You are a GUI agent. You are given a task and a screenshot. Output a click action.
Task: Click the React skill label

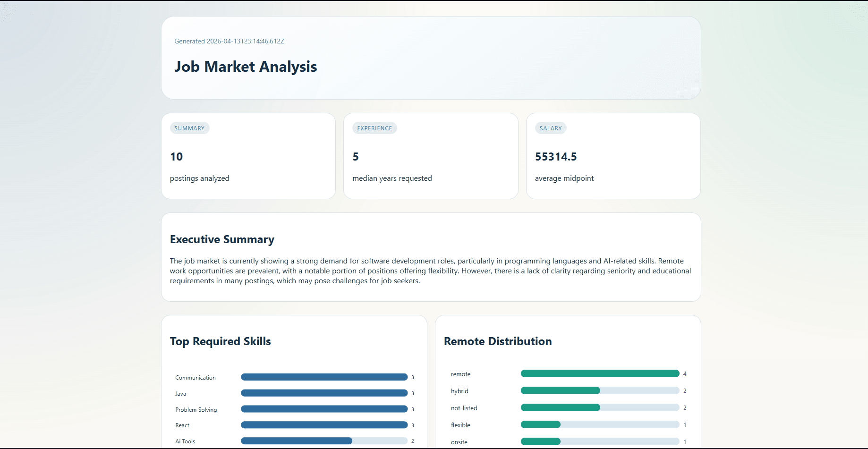coord(182,425)
